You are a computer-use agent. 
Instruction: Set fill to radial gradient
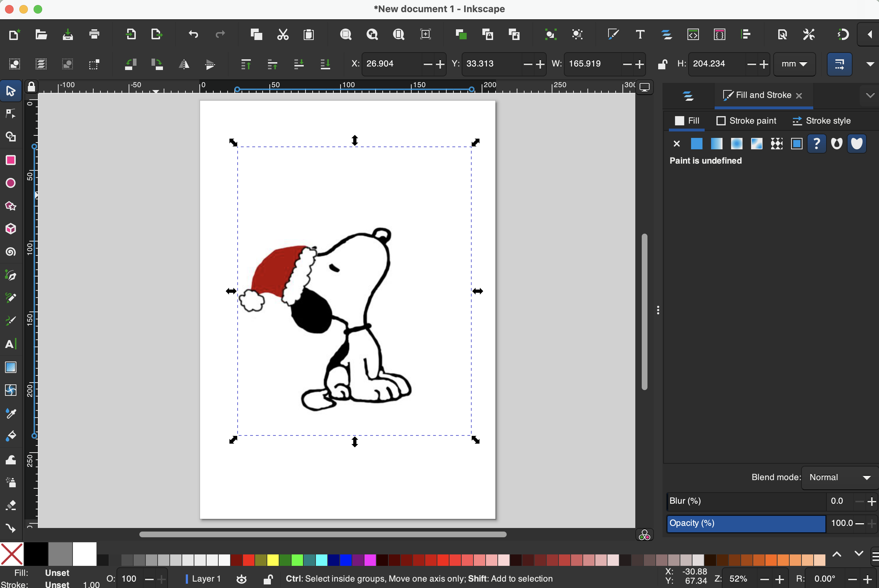736,144
